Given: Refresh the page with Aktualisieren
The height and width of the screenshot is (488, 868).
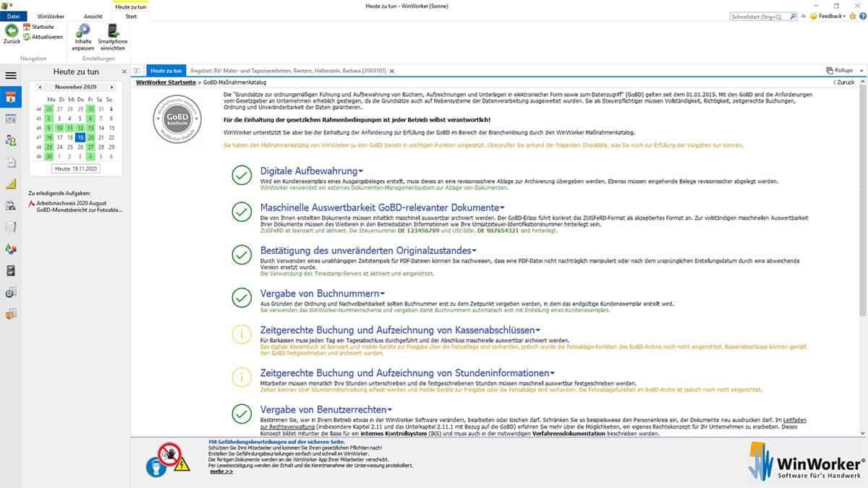Looking at the screenshot, I should pyautogui.click(x=43, y=36).
